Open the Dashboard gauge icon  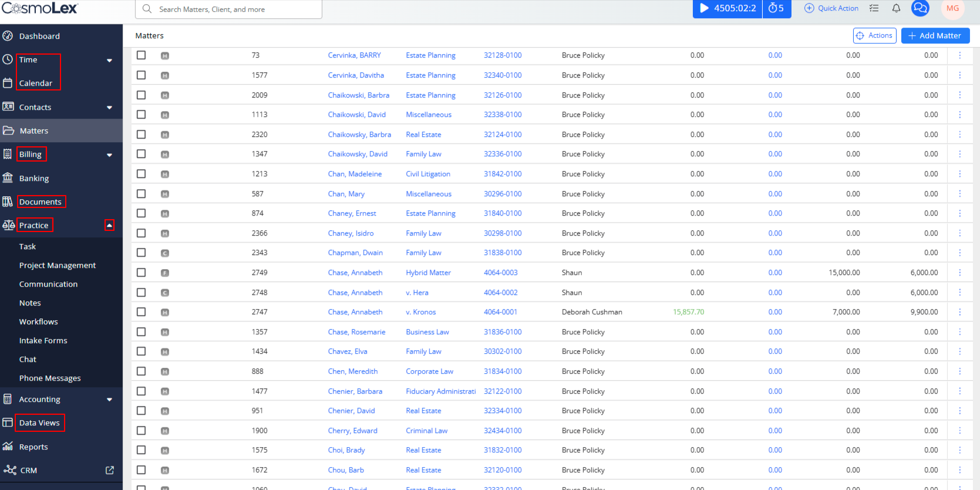[x=8, y=36]
